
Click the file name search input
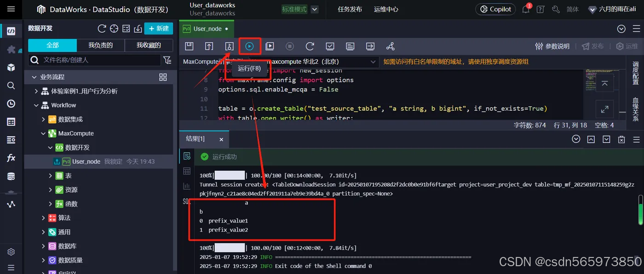pos(95,60)
